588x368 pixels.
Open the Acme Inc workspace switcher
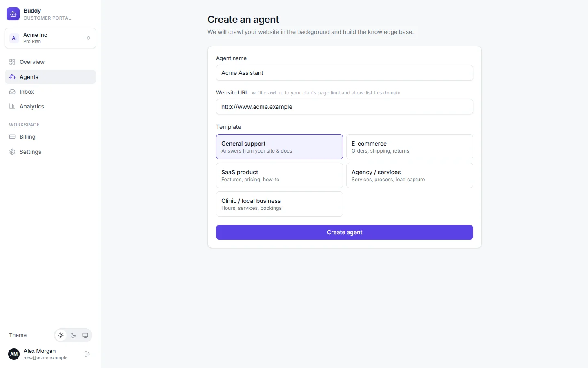51,38
